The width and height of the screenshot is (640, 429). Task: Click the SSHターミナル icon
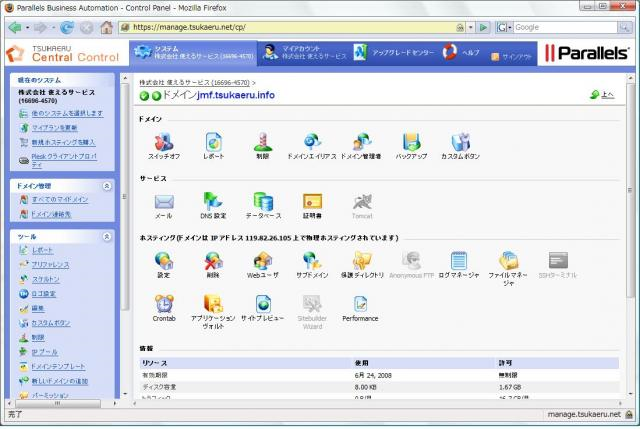click(x=558, y=260)
